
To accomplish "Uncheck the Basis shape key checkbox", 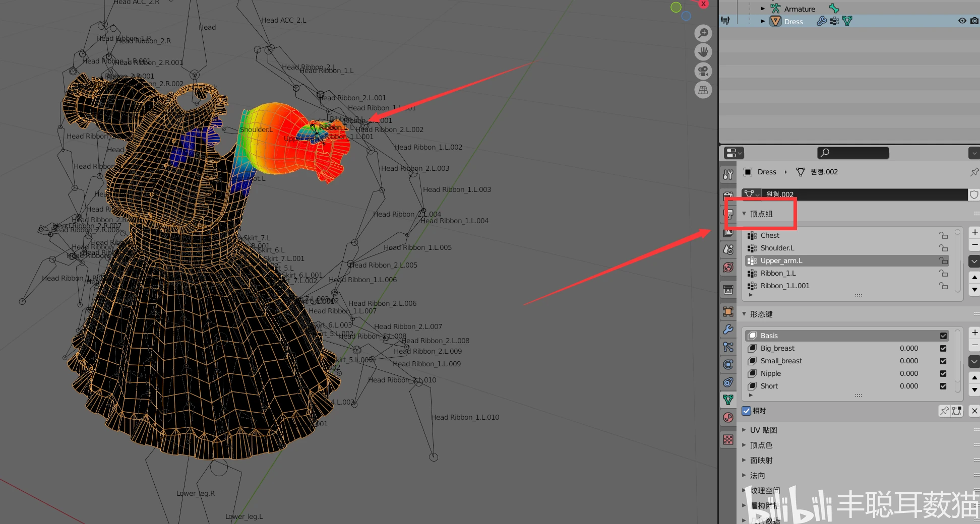I will coord(943,336).
